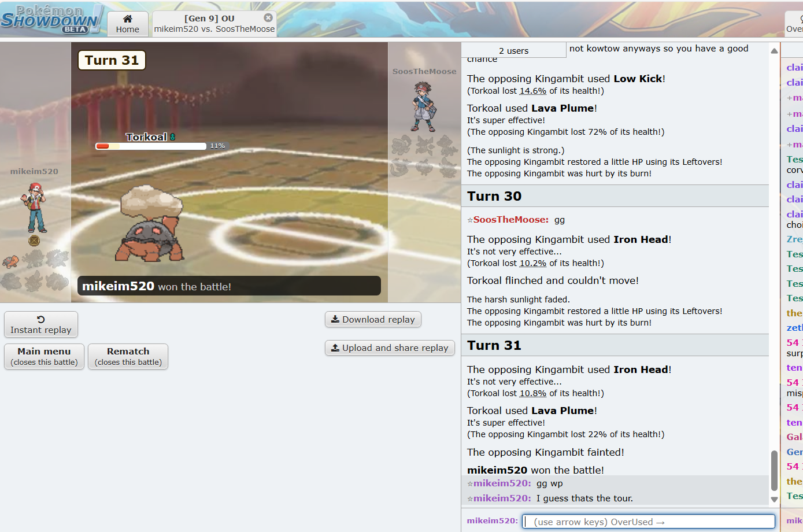This screenshot has width=803, height=532.
Task: Click the Turn 30 header in the log
Action: [x=615, y=196]
